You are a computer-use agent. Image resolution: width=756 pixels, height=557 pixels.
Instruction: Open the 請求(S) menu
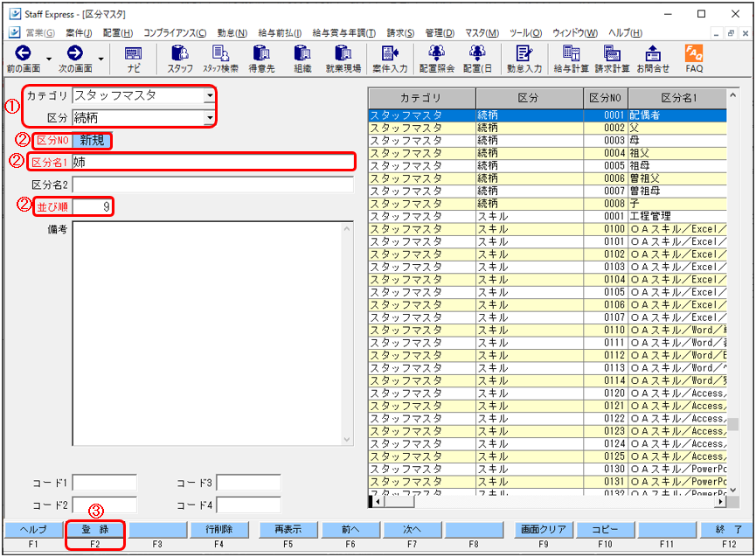400,33
